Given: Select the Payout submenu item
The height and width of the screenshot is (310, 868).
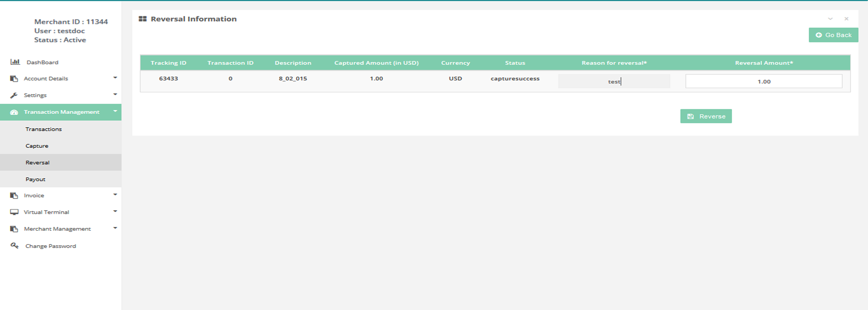Looking at the screenshot, I should pos(36,179).
